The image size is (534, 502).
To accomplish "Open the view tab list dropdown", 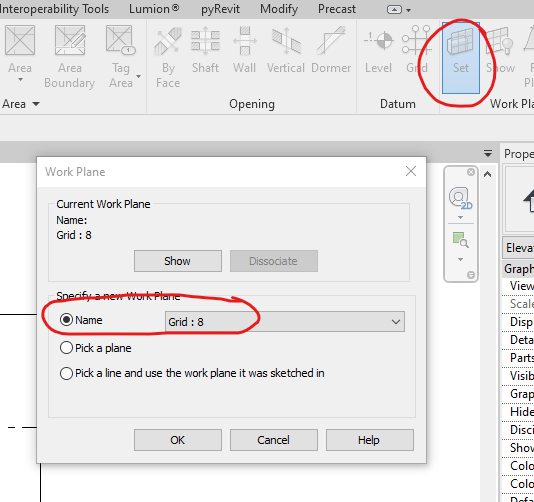I will coord(488,154).
